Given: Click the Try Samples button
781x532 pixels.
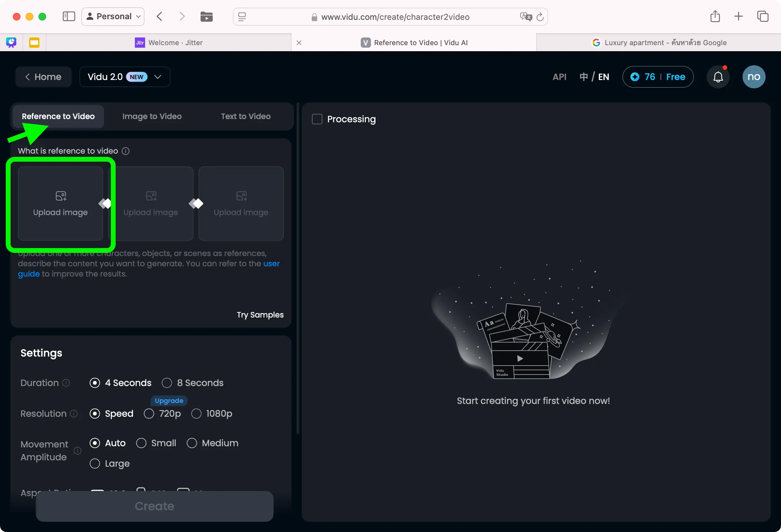Looking at the screenshot, I should point(260,315).
